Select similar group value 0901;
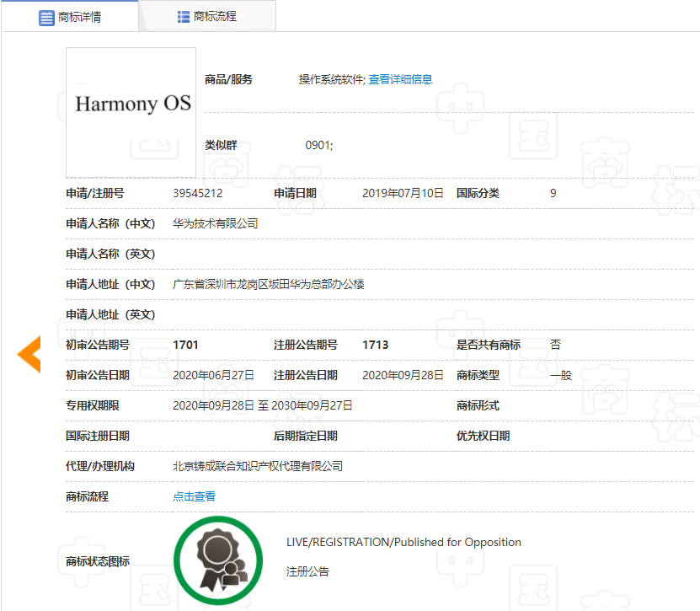Screen dimensions: 700x611 318,145
